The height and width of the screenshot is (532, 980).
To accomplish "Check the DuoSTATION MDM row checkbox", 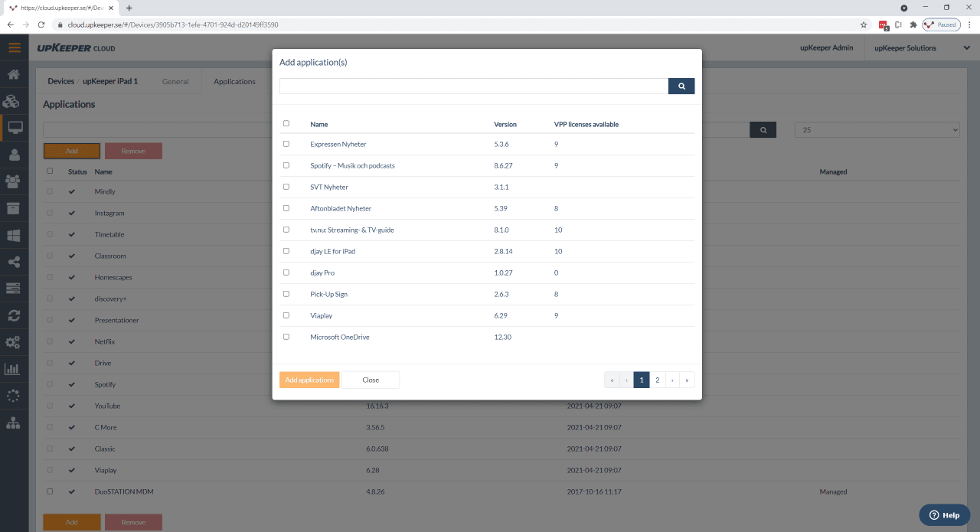I will tap(50, 491).
